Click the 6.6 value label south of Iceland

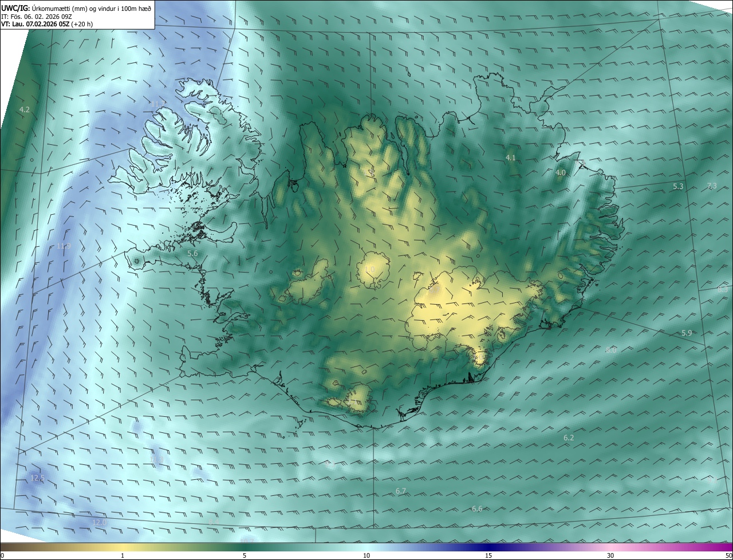(477, 509)
